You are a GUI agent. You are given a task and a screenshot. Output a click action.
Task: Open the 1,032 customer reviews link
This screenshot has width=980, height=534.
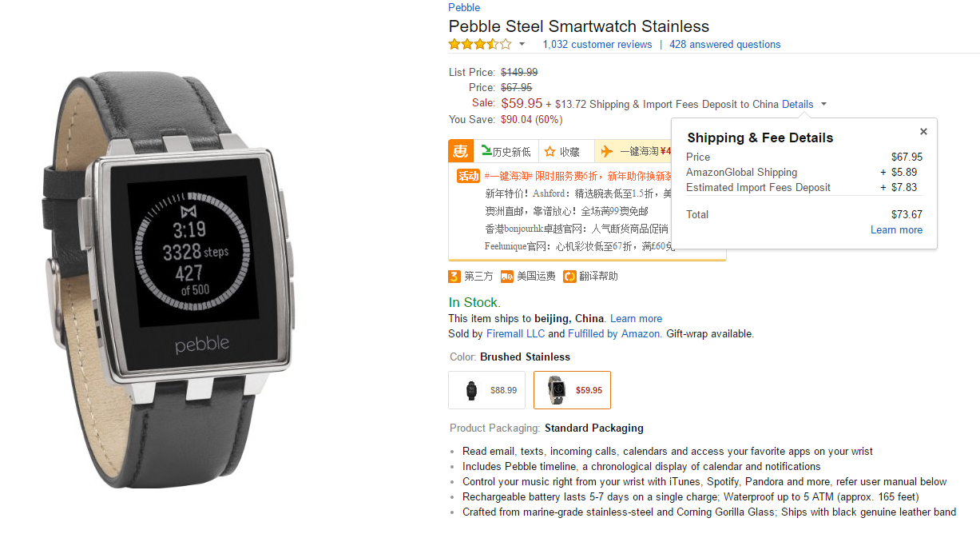click(597, 45)
